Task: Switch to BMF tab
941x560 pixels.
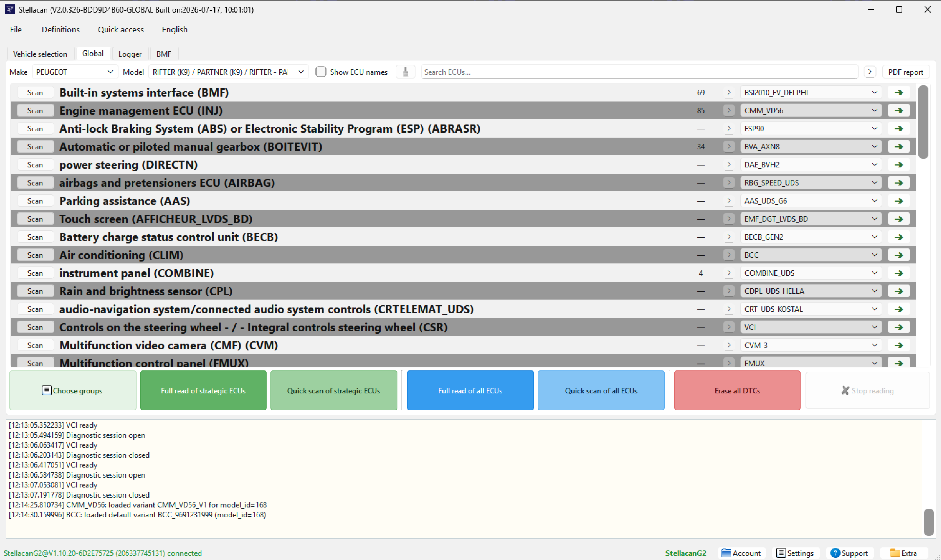Action: pos(164,54)
